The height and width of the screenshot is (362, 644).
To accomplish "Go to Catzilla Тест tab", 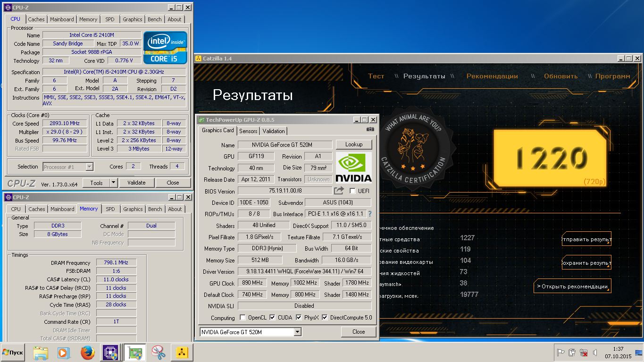I will tap(376, 76).
